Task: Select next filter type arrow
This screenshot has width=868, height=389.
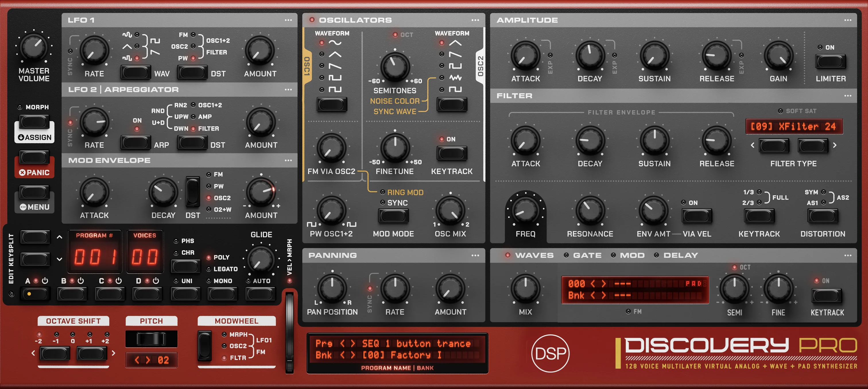Action: [x=835, y=145]
